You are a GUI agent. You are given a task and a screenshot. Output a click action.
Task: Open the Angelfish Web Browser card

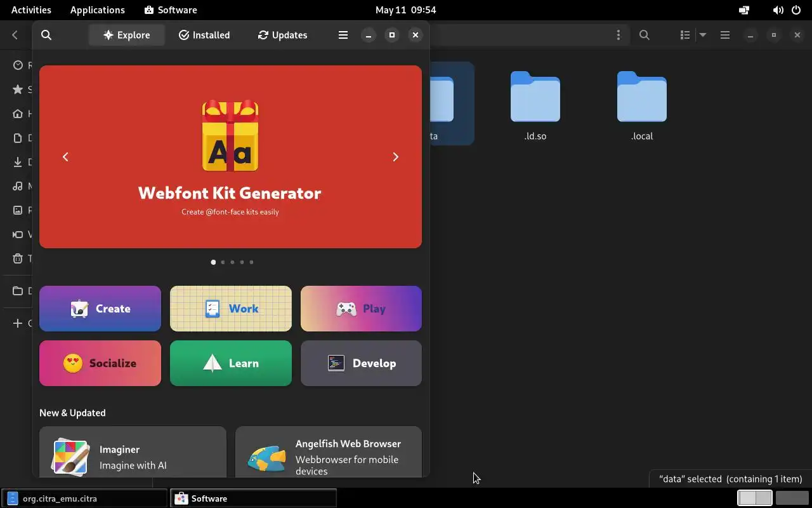329,452
